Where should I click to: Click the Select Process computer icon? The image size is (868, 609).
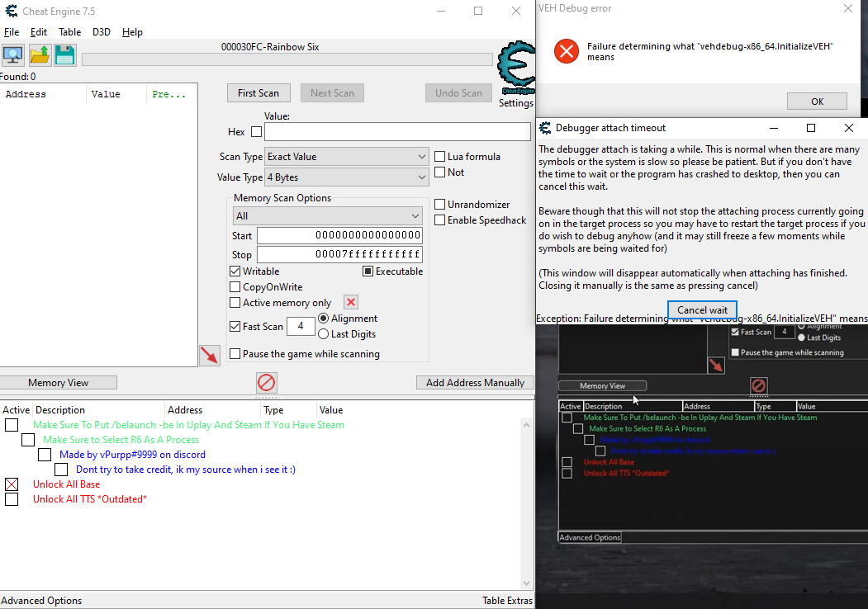(x=13, y=55)
